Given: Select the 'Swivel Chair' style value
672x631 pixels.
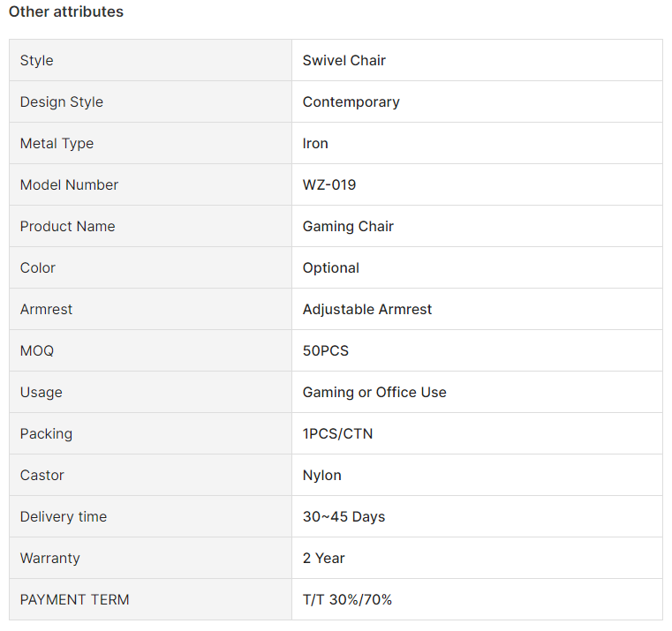Looking at the screenshot, I should click(344, 60).
